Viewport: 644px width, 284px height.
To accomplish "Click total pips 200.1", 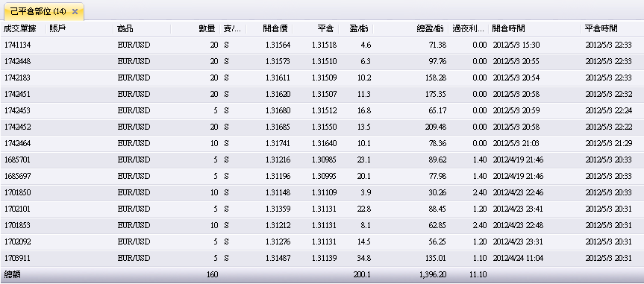I will (x=362, y=275).
